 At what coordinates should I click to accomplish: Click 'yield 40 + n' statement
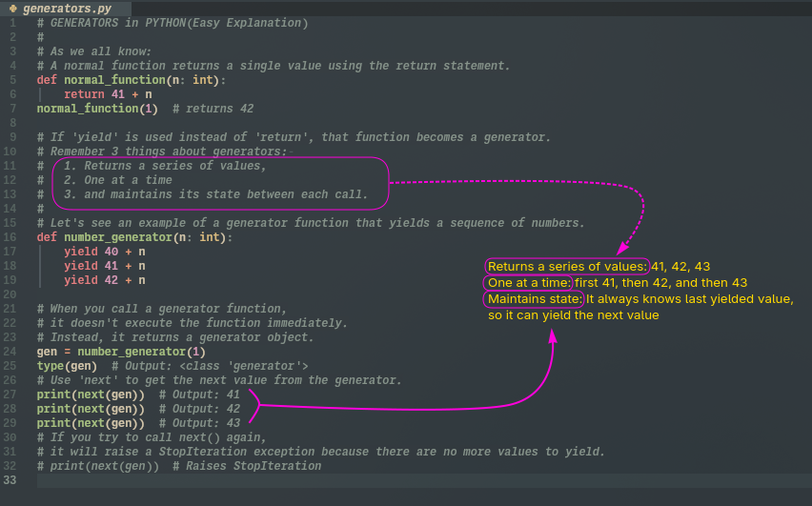click(105, 252)
